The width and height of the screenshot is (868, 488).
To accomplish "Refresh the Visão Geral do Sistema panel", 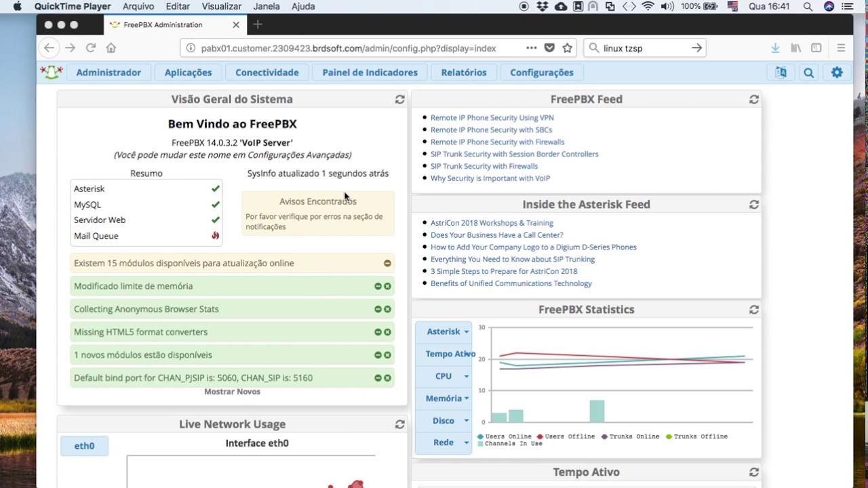I will coord(400,99).
